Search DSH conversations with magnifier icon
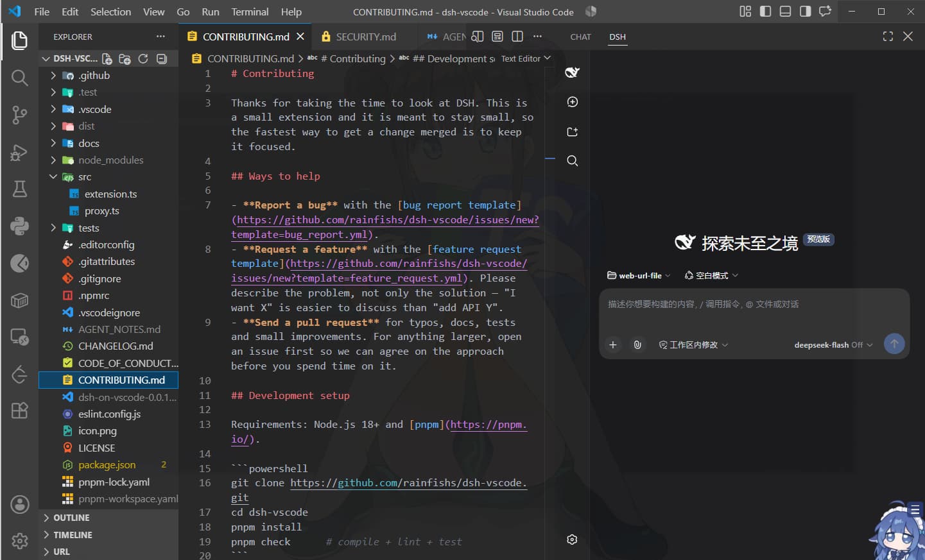Screen dimensions: 925x560 click(573, 160)
